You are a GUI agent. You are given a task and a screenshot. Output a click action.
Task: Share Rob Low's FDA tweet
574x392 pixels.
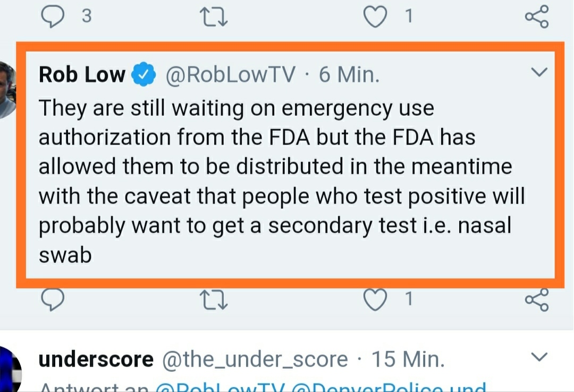click(536, 300)
